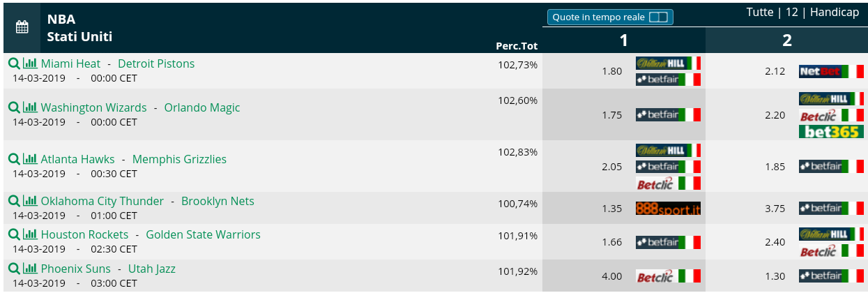This screenshot has width=868, height=293.
Task: Click magnifier icon for Atlanta Hawks match
Action: (x=13, y=159)
